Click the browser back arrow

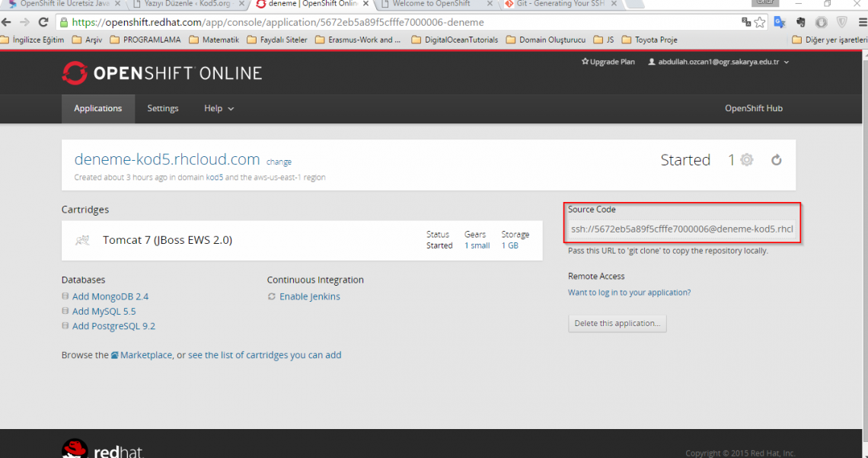pyautogui.click(x=6, y=22)
